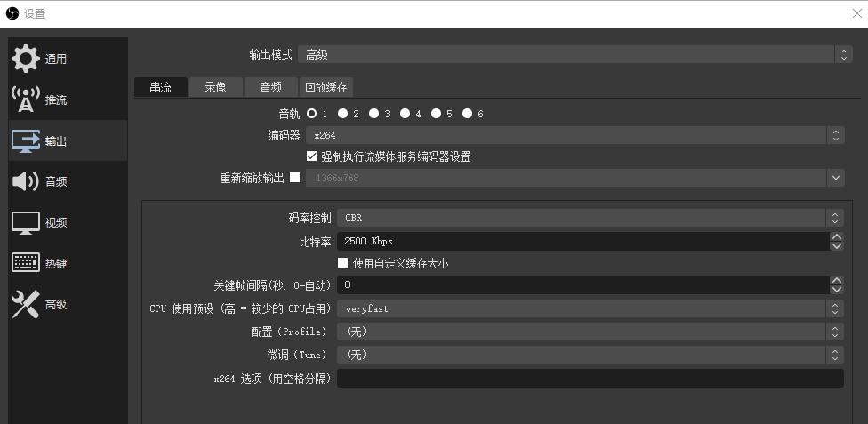Decrease 关键帧间隔 with down arrow
Image resolution: width=868 pixels, height=424 pixels.
pyautogui.click(x=837, y=290)
